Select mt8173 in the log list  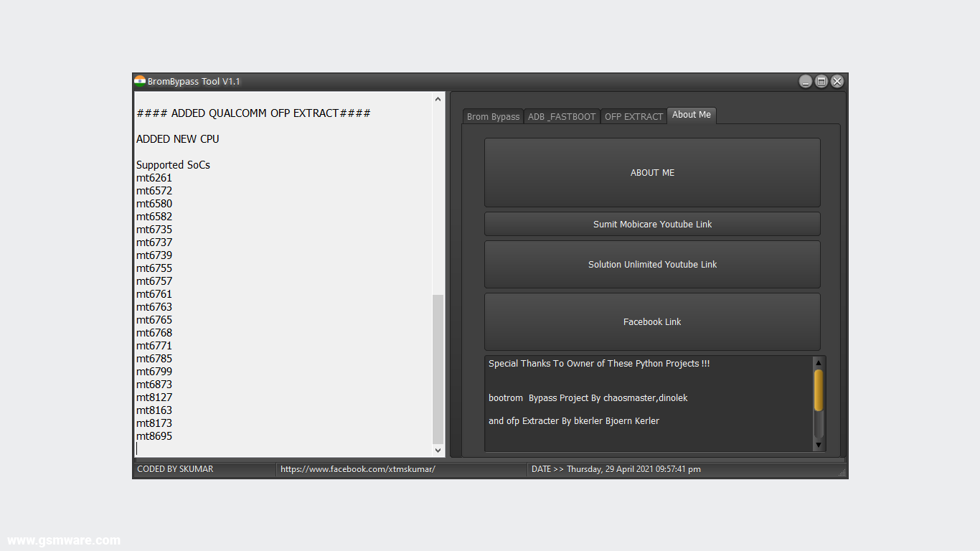click(x=154, y=423)
